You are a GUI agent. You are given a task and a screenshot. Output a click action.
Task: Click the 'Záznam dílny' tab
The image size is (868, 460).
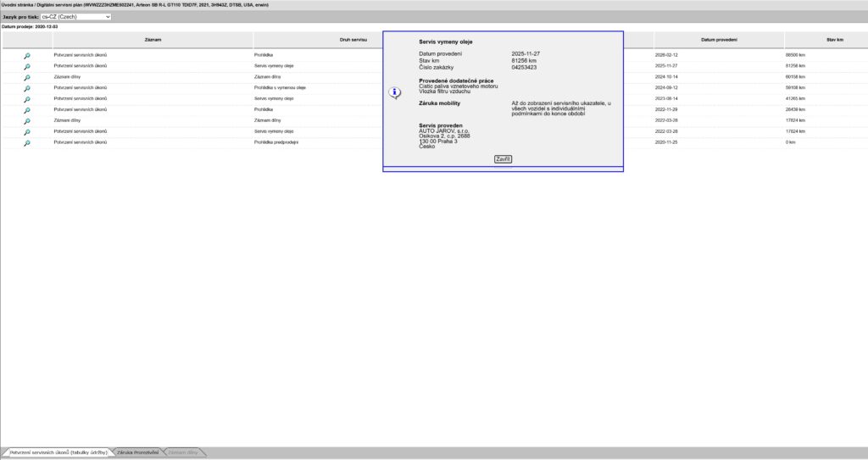tap(183, 453)
